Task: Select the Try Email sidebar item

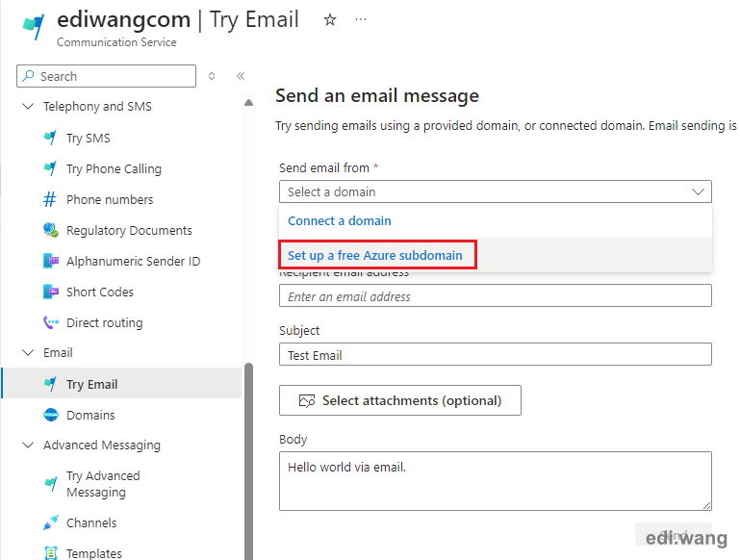Action: pos(123,383)
